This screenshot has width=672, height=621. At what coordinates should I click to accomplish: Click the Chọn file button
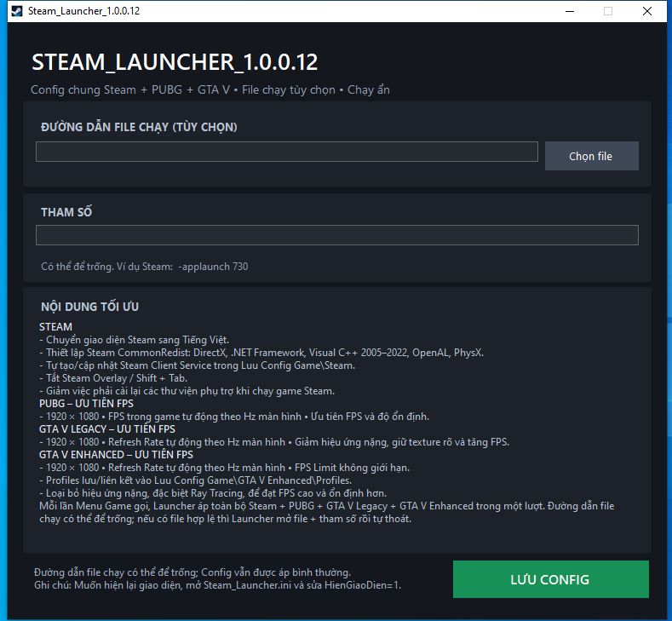[x=591, y=156]
